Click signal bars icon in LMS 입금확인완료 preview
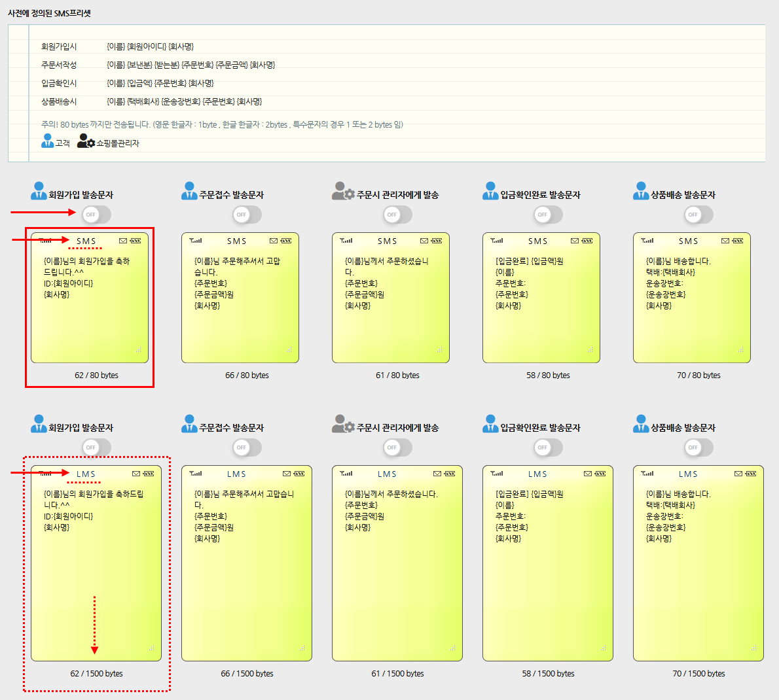This screenshot has width=779, height=700. point(497,474)
